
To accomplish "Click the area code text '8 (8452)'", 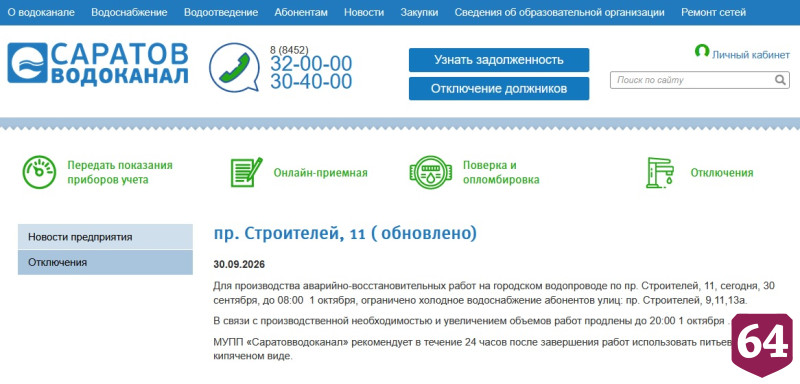I will coord(289,50).
